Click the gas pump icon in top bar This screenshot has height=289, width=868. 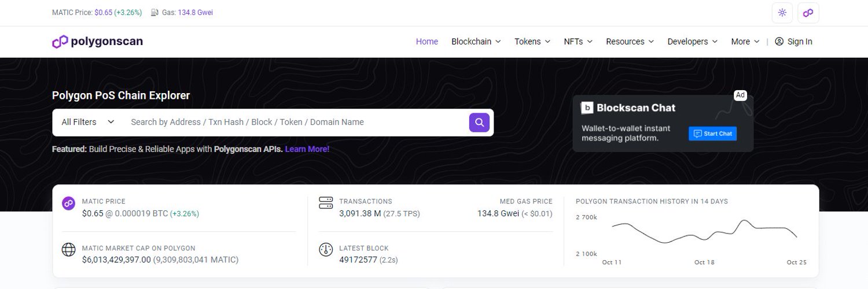click(155, 12)
